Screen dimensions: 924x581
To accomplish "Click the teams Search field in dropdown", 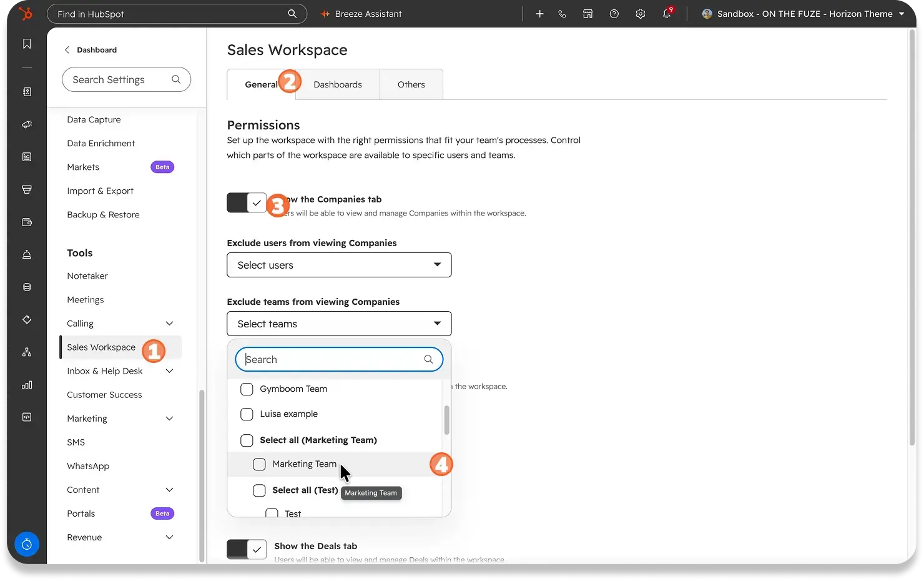I will click(x=339, y=359).
